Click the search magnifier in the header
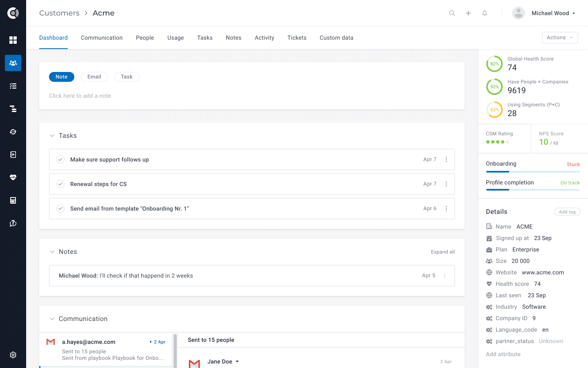The width and height of the screenshot is (588, 368). 452,13
